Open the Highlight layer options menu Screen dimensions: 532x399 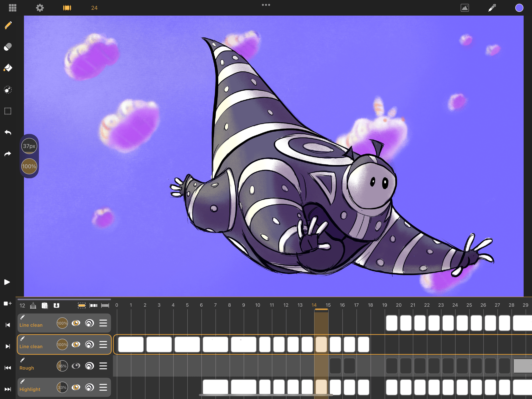pyautogui.click(x=103, y=388)
